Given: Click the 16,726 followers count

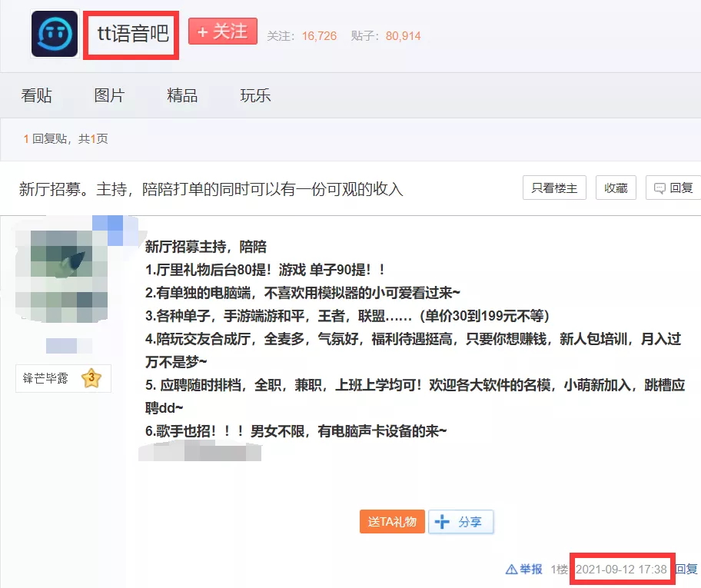Looking at the screenshot, I should pos(319,36).
